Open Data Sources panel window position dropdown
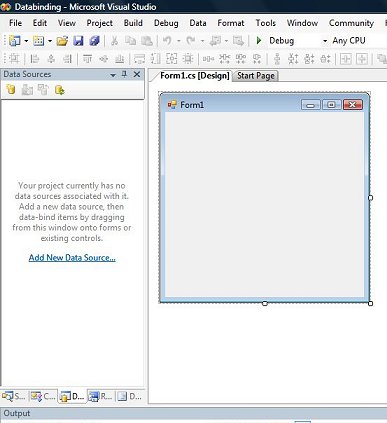The height and width of the screenshot is (423, 387). point(113,75)
